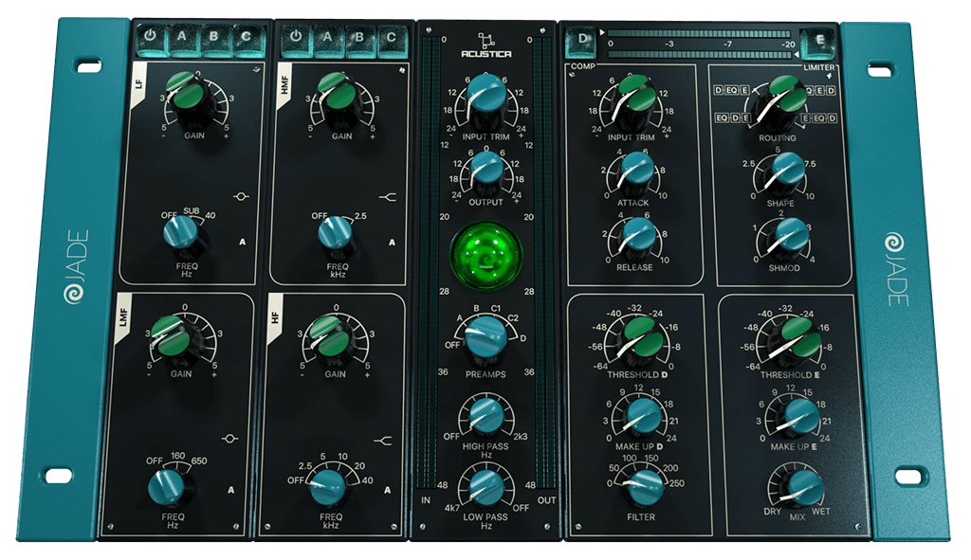Click the HF shelf shape icon
Viewport: 971px width, 560px height.
tap(383, 441)
